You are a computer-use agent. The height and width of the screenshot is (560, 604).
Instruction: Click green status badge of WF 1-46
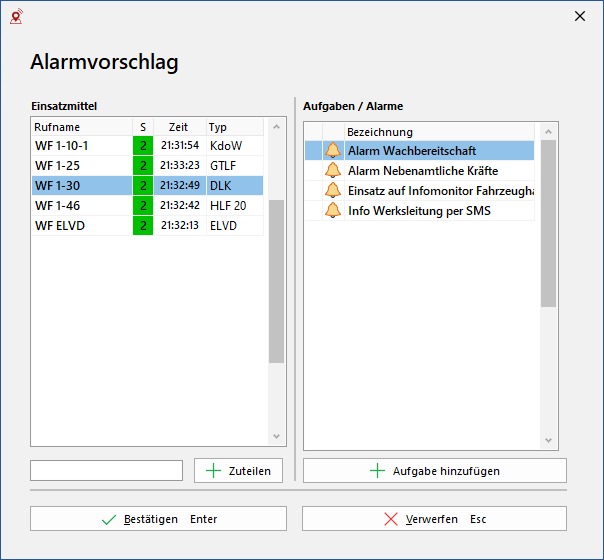[143, 206]
